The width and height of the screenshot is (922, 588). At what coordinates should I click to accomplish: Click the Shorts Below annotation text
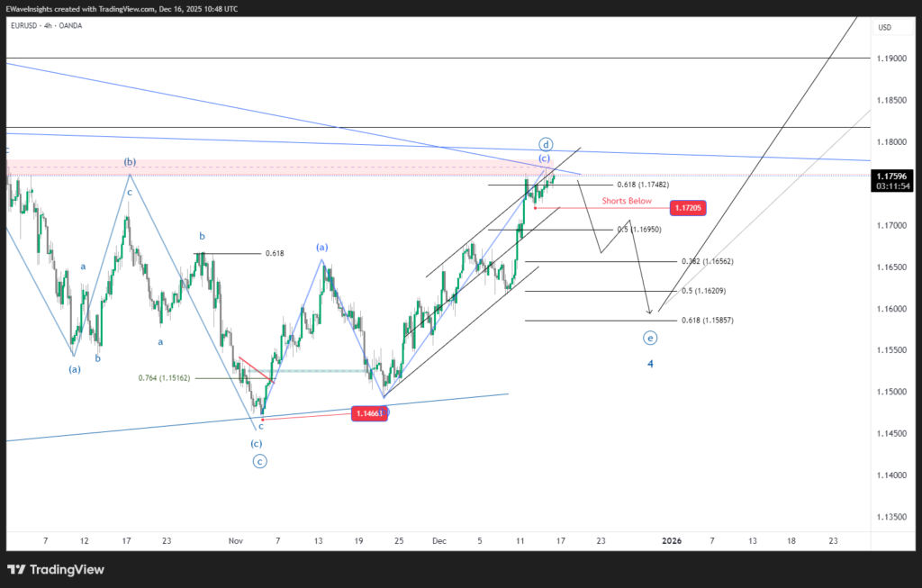[626, 201]
